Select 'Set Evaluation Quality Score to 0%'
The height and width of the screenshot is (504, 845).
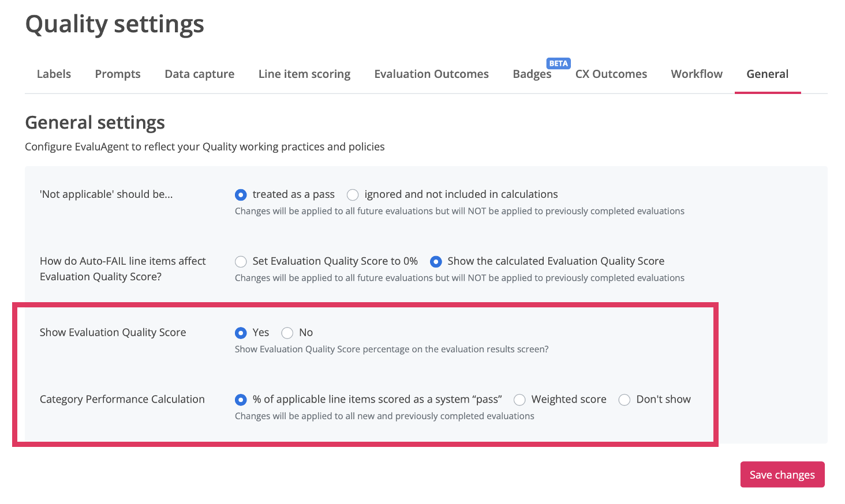click(241, 262)
